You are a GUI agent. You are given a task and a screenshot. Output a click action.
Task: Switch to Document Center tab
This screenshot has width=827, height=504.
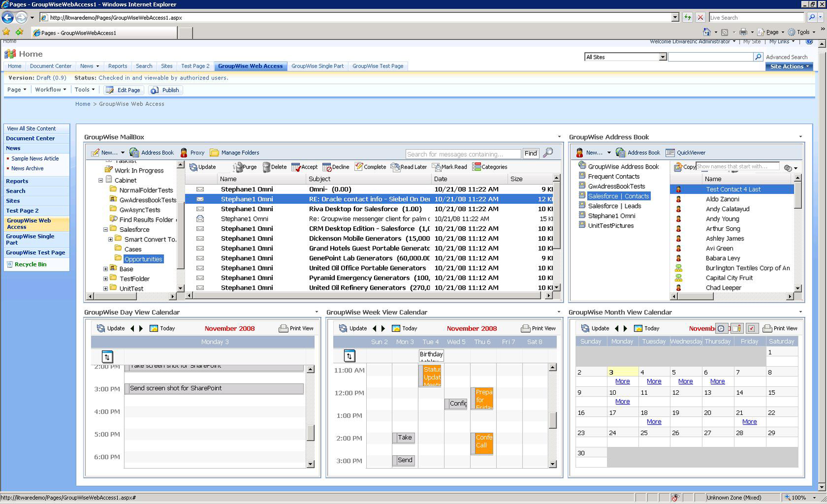click(x=50, y=66)
